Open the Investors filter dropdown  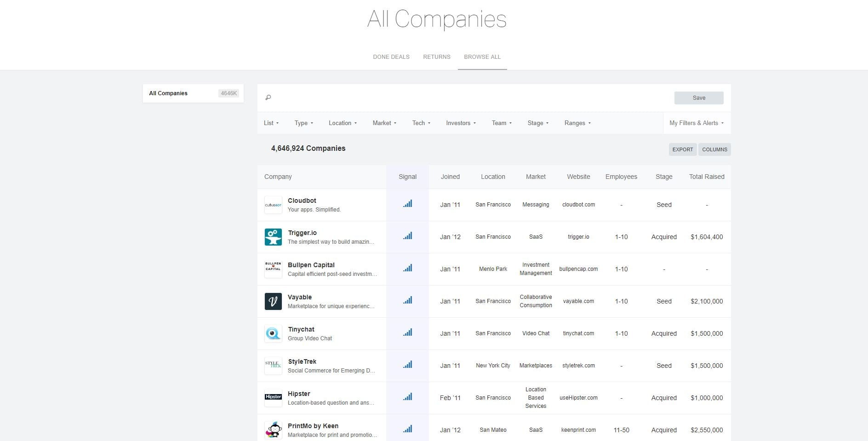click(461, 123)
